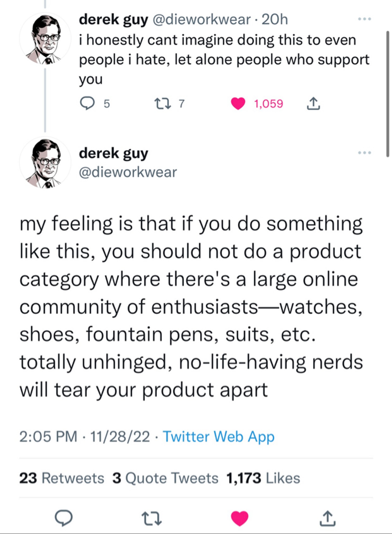The height and width of the screenshot is (534, 392).
Task: View the 23 Retweets list
Action: [x=62, y=478]
